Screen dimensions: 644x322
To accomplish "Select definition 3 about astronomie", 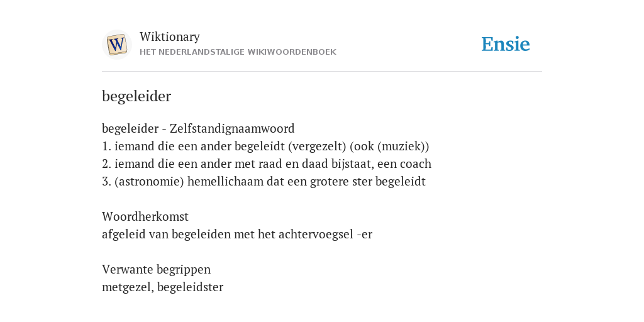I will 264,182.
